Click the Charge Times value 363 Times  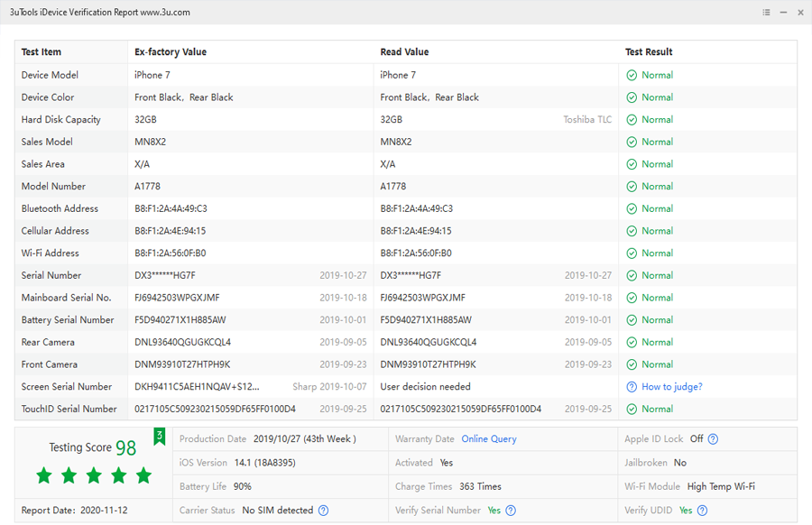(x=480, y=487)
